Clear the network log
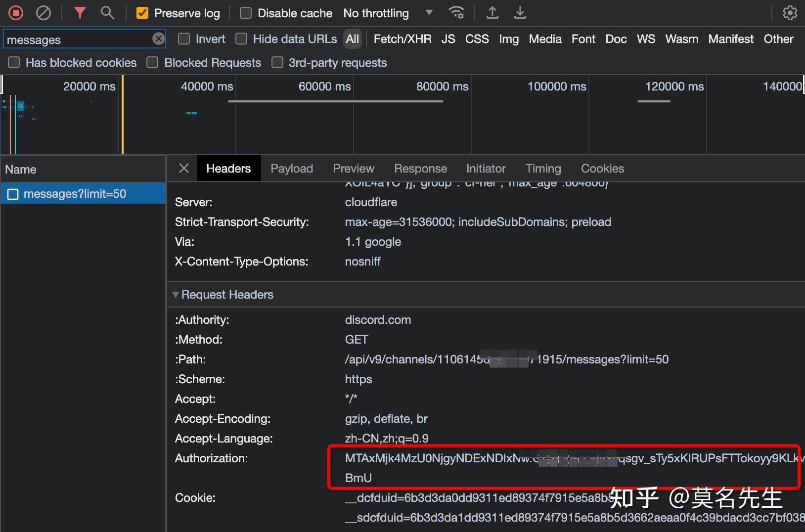The height and width of the screenshot is (532, 805). coord(44,13)
